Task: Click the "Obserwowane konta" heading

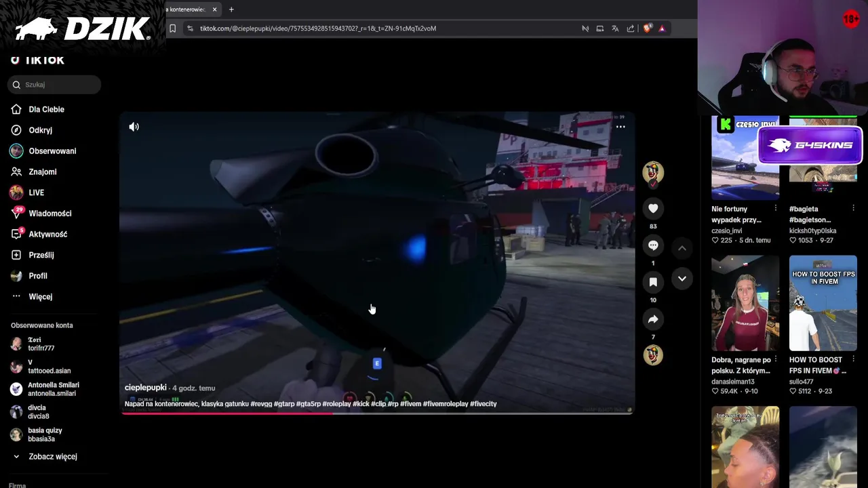Action: pyautogui.click(x=42, y=325)
